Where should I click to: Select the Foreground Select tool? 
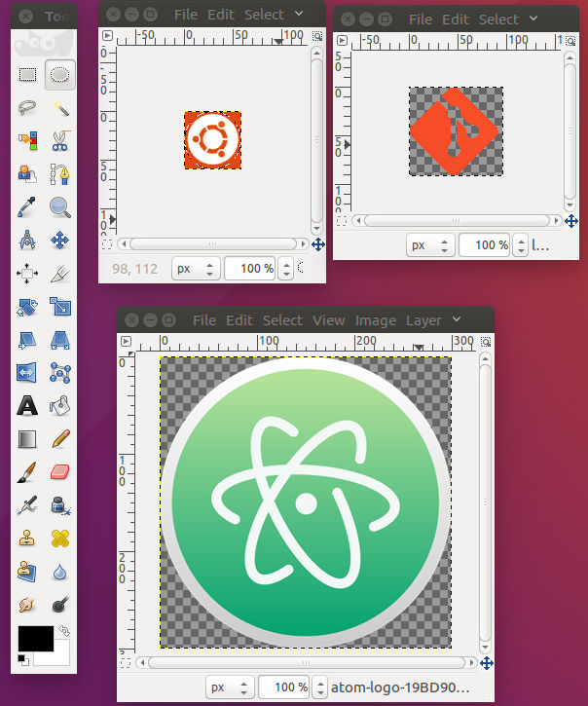[27, 174]
